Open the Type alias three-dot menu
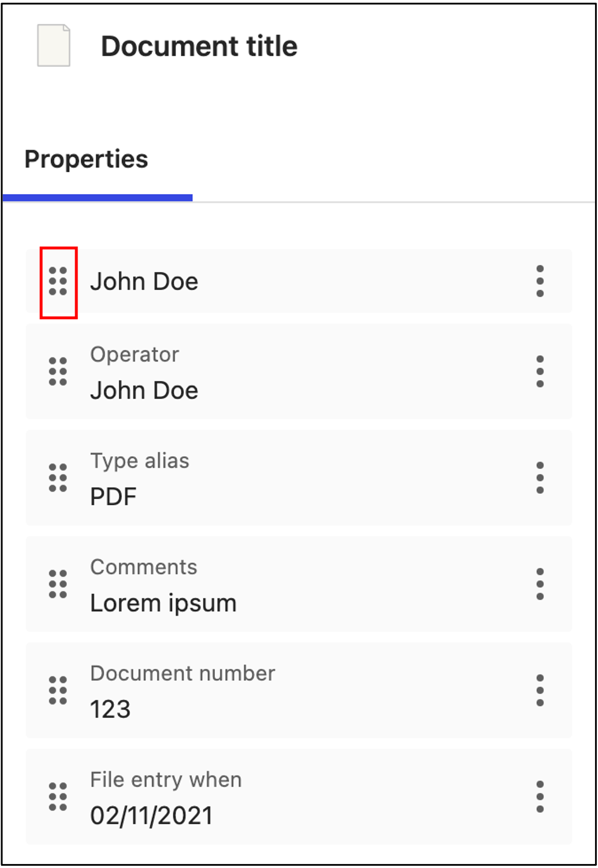The image size is (598, 868). click(540, 478)
